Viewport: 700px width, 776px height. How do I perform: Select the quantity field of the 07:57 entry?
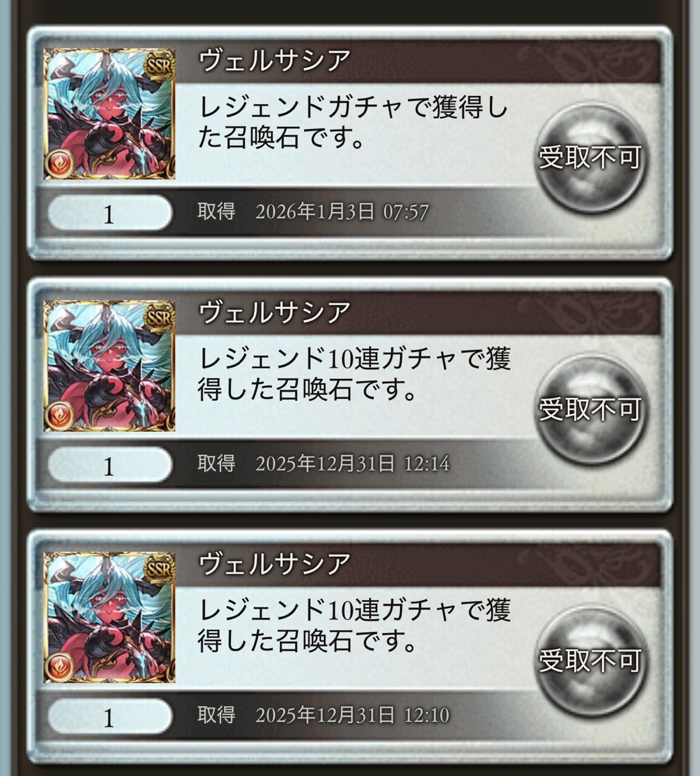(110, 213)
